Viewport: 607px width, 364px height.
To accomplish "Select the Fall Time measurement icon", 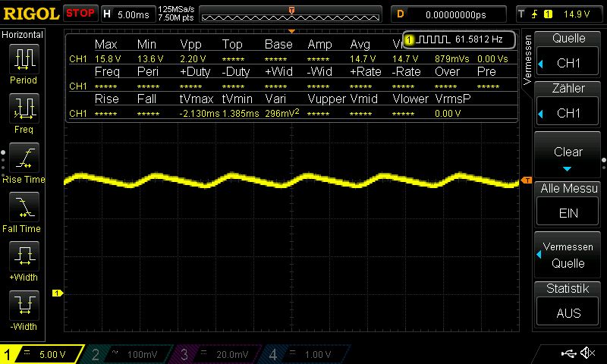I will pyautogui.click(x=24, y=207).
